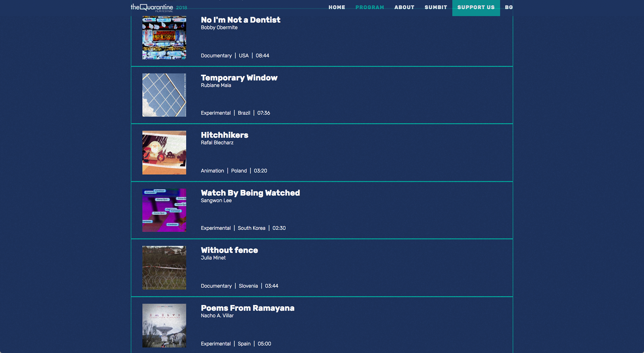The image size is (644, 353).
Task: Select director name Rafal Blecharz
Action: (217, 142)
